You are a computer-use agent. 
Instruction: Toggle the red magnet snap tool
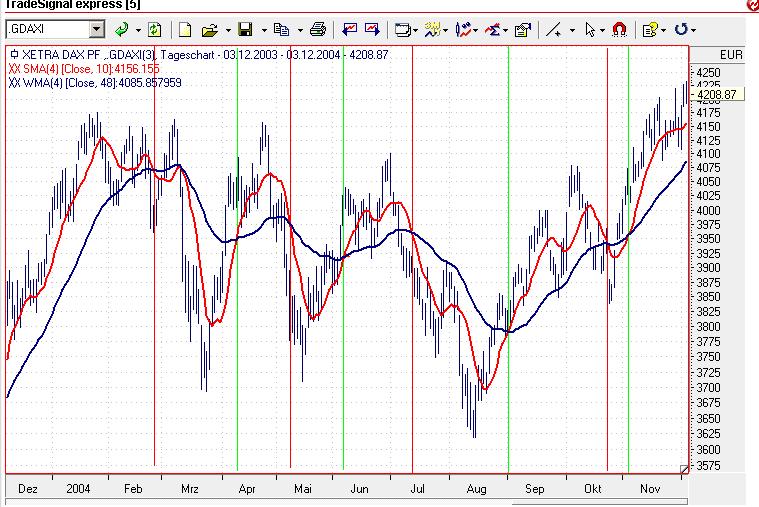(619, 30)
